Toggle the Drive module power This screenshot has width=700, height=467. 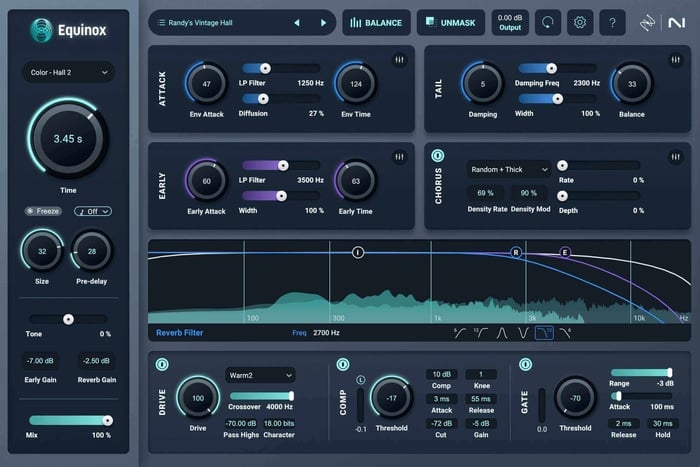(162, 365)
